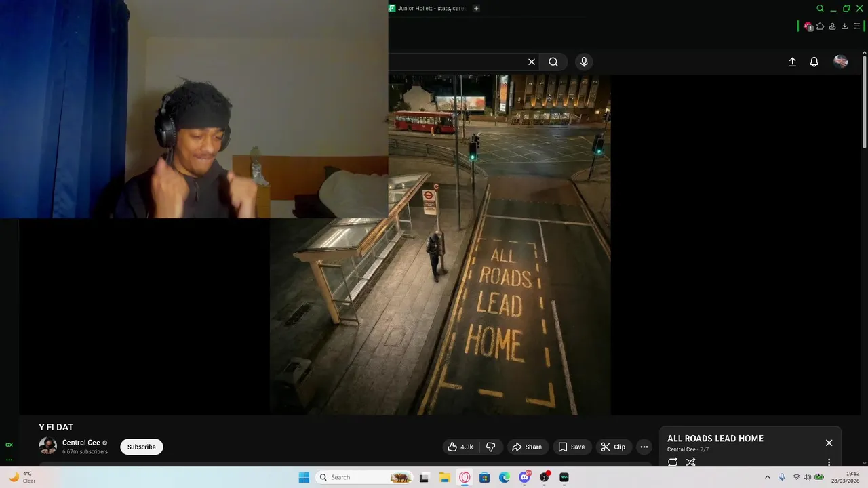The image size is (868, 488).
Task: Click the green browser tab search icon
Action: pos(820,8)
